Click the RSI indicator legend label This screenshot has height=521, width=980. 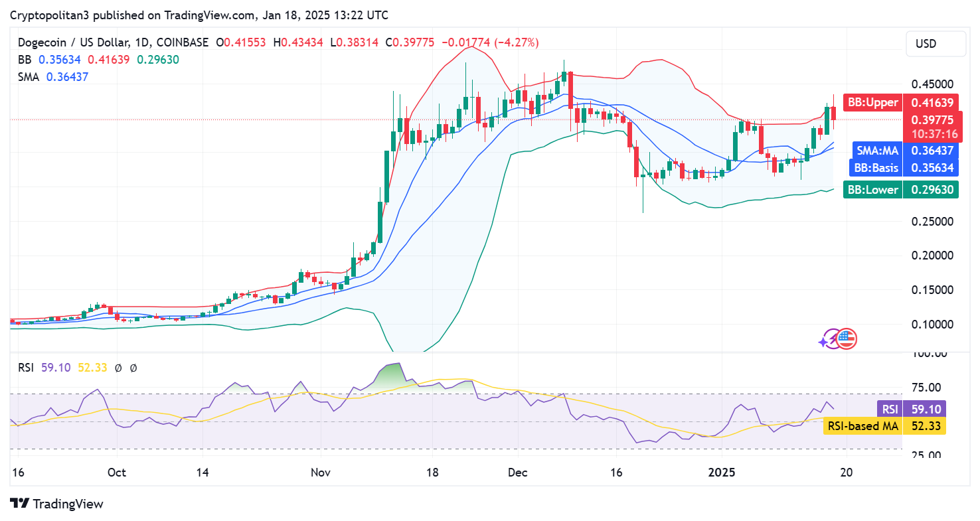[27, 367]
